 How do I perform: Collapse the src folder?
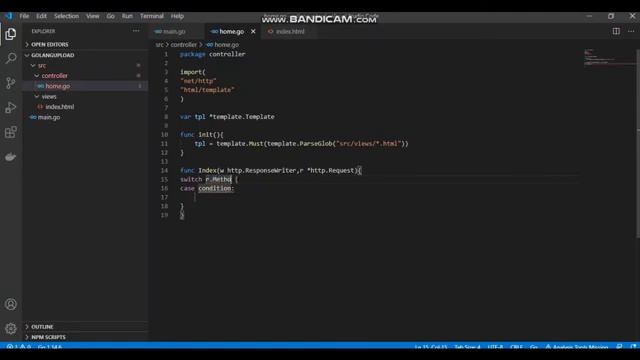click(42, 65)
